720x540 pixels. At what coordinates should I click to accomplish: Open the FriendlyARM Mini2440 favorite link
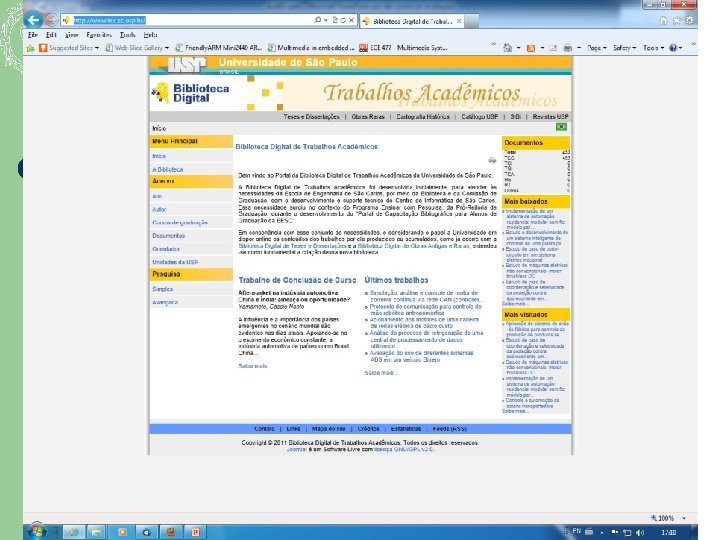[219, 48]
